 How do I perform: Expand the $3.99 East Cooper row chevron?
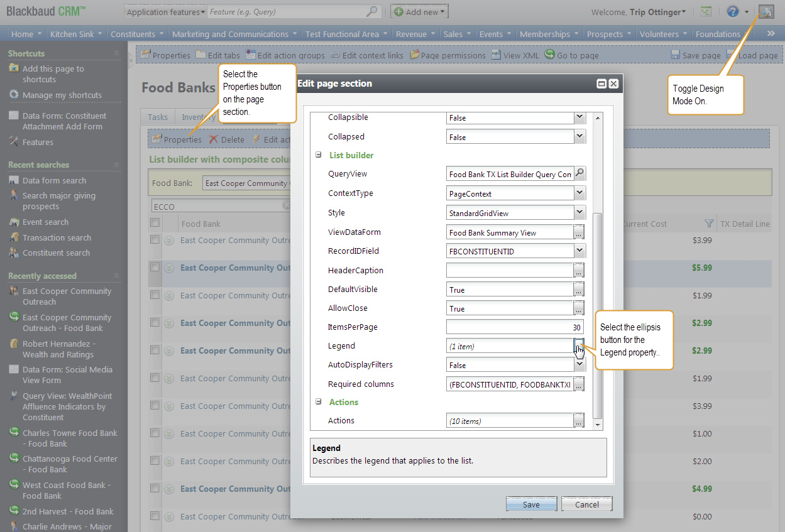(x=168, y=240)
